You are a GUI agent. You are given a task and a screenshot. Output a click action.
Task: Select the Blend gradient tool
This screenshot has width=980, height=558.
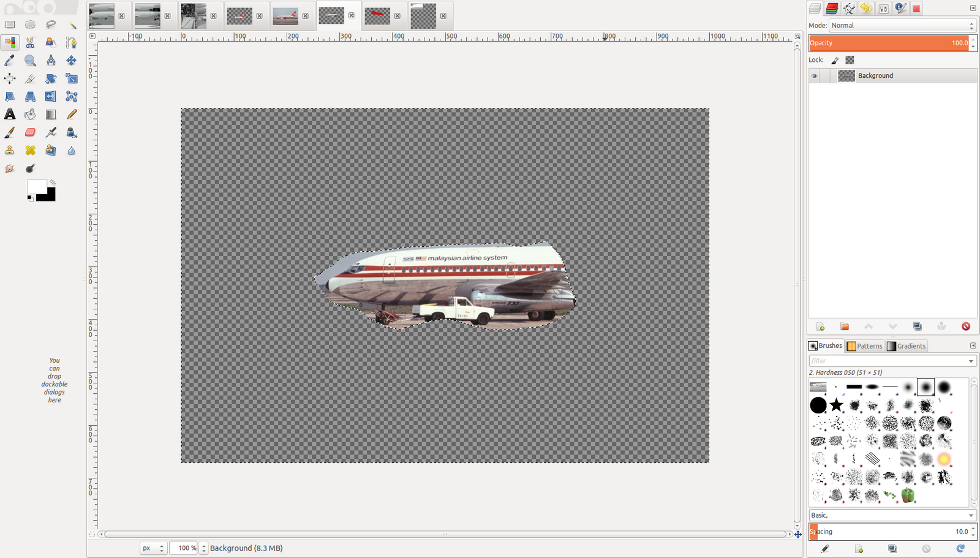point(51,114)
